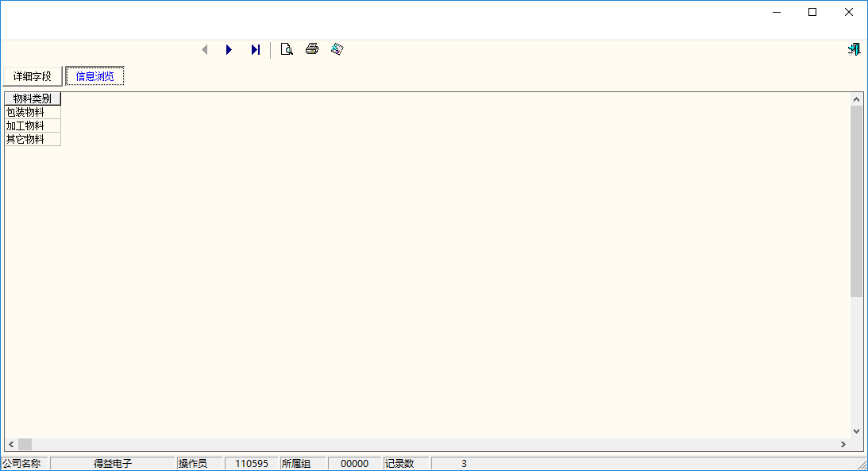Image resolution: width=868 pixels, height=471 pixels.
Task: Click the group value 00000
Action: tap(354, 464)
